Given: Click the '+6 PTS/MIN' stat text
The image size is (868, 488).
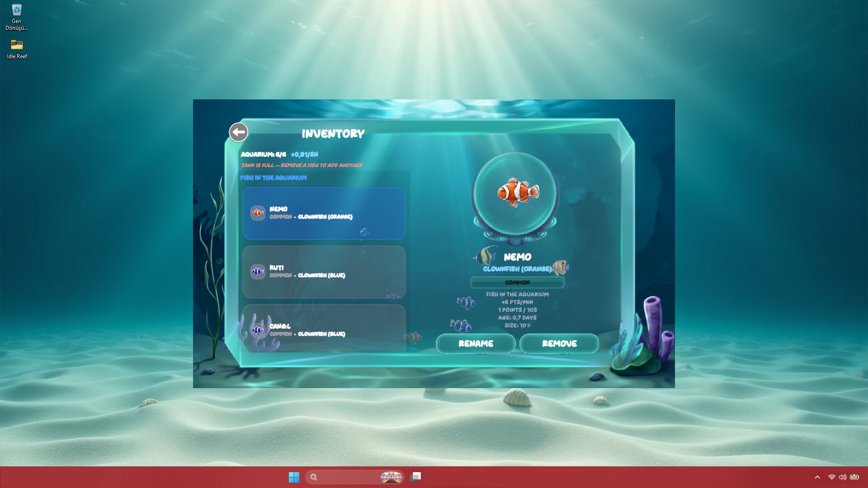Looking at the screenshot, I should (x=517, y=302).
